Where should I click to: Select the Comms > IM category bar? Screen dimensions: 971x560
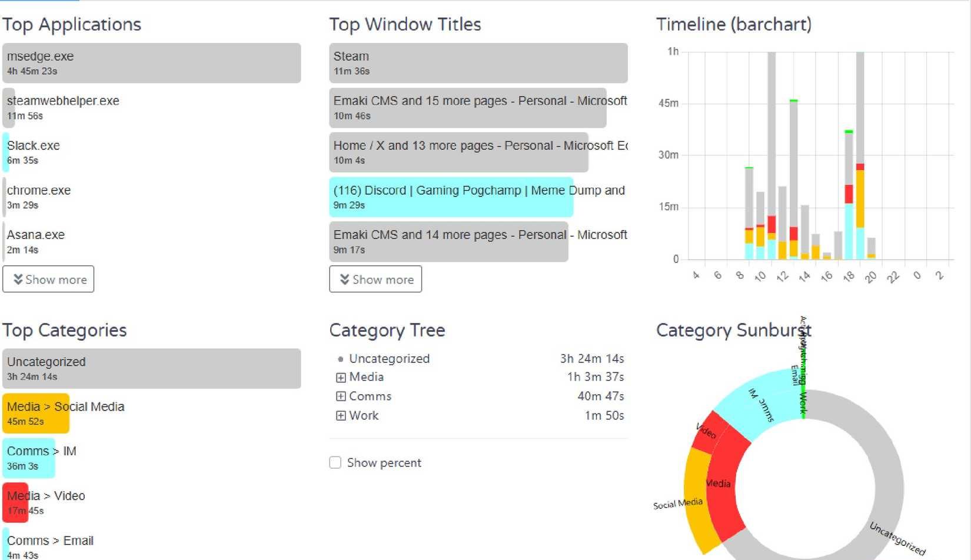pos(151,458)
